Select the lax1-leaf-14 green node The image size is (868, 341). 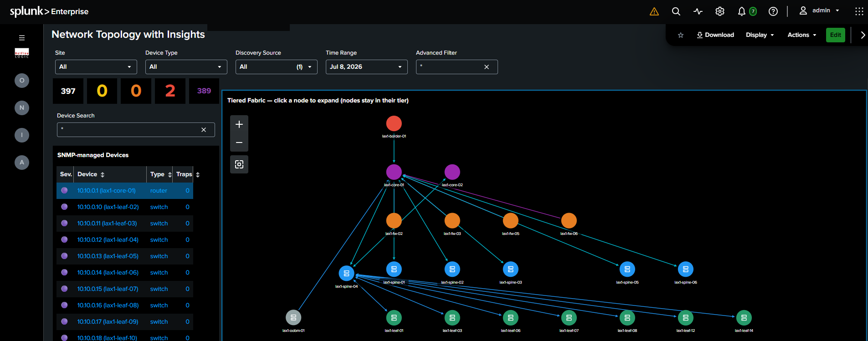[744, 317]
